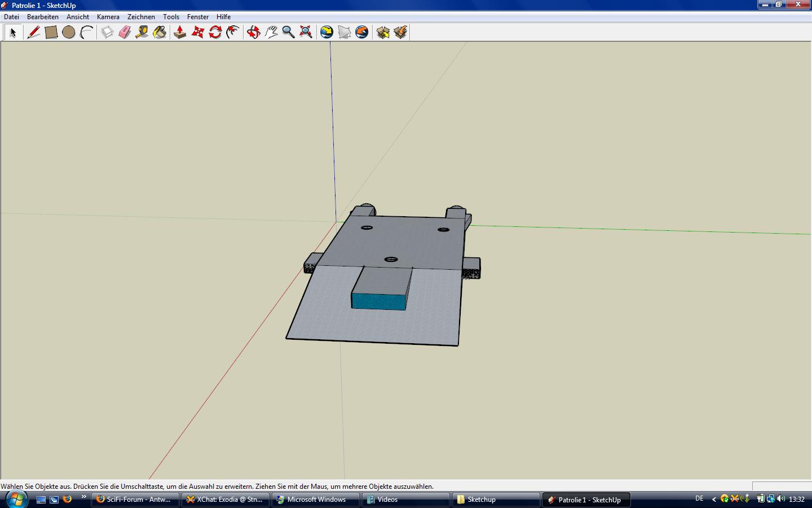This screenshot has width=812, height=508.
Task: Select the Pencil line tool
Action: pos(33,32)
